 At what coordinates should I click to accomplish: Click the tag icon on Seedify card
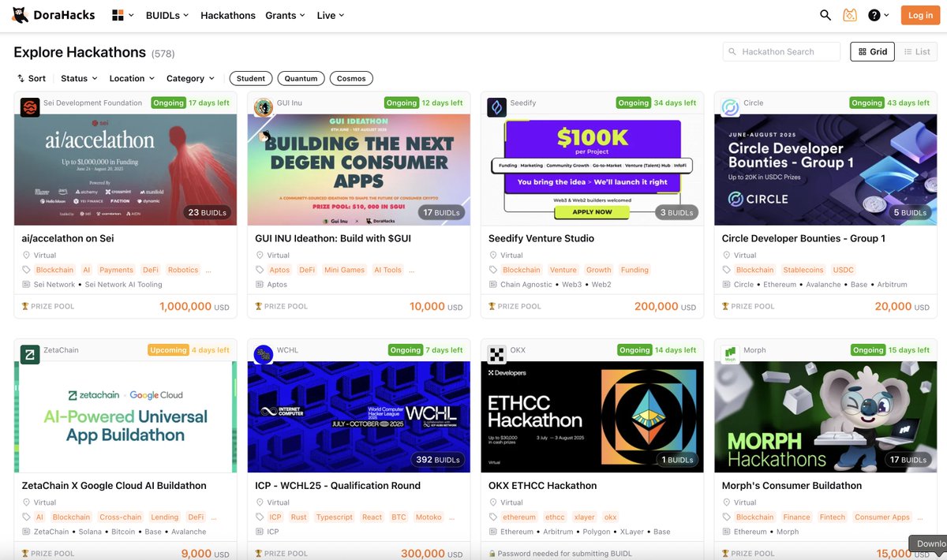tap(493, 270)
